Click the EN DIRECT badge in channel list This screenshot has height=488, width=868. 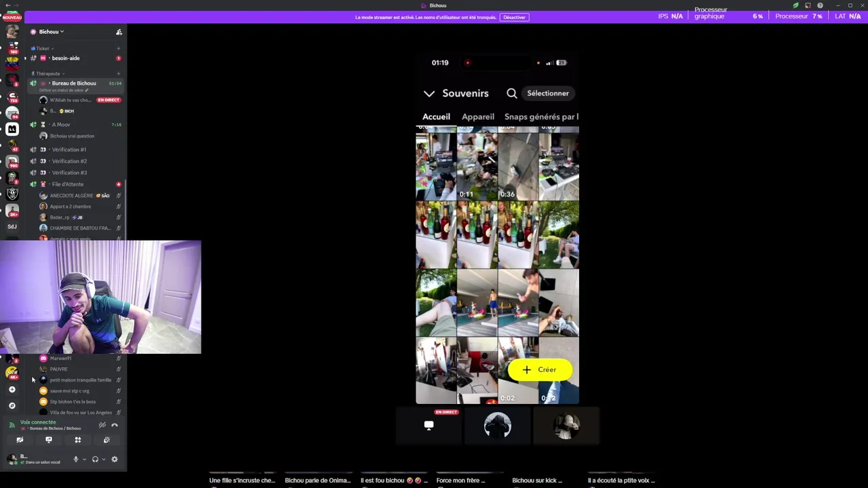tap(108, 100)
